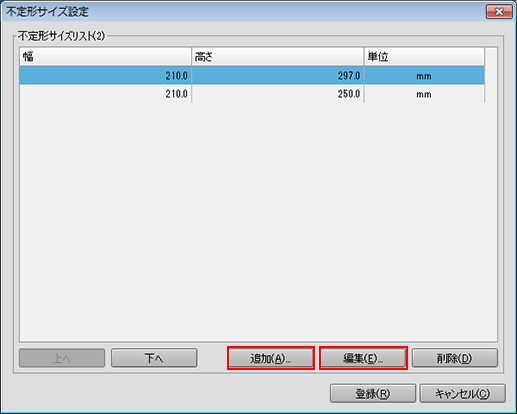Move selection down with 下へ button
517x414 pixels.
point(154,358)
